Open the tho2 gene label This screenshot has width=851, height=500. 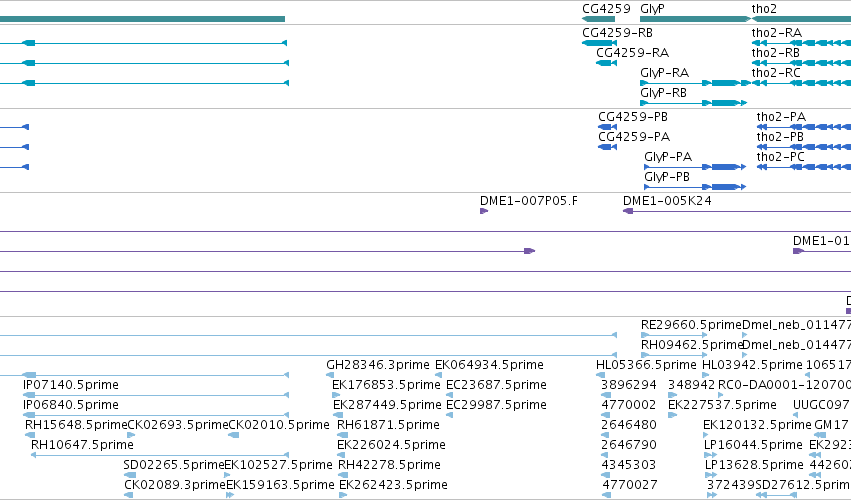[764, 9]
